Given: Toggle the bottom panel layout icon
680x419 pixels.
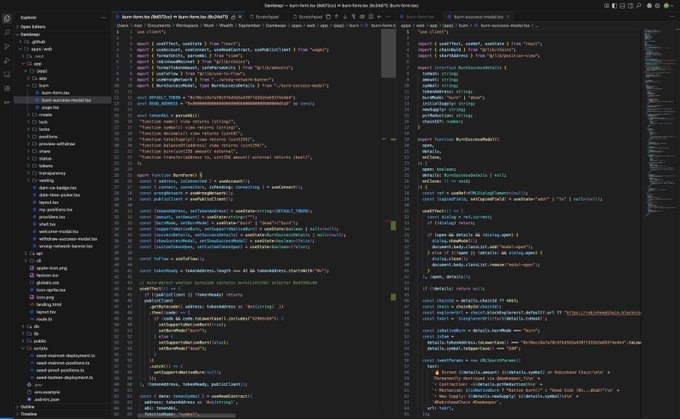Looking at the screenshot, I should pos(622,6).
